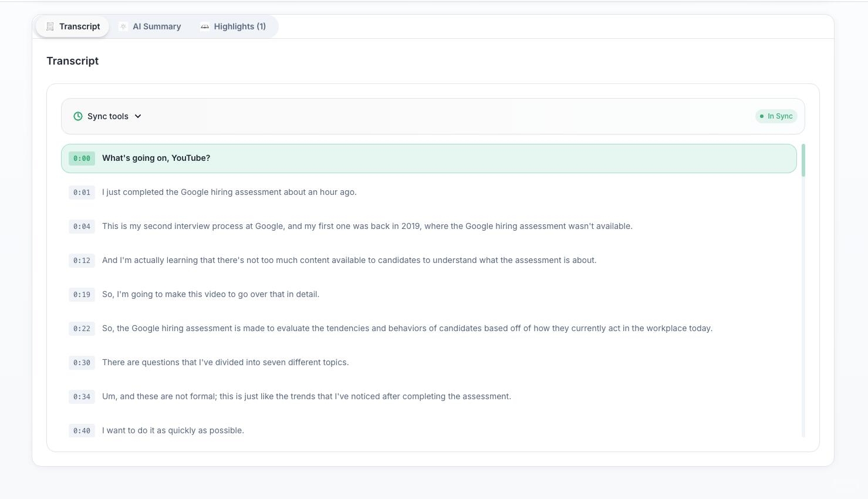Expand the Sync tools dropdown
Screen dimensions: 868x499
108,116
